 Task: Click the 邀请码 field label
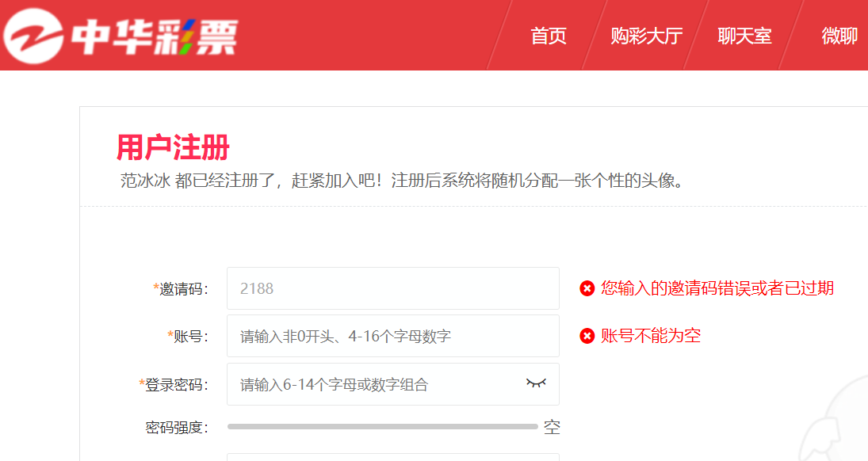click(x=182, y=289)
